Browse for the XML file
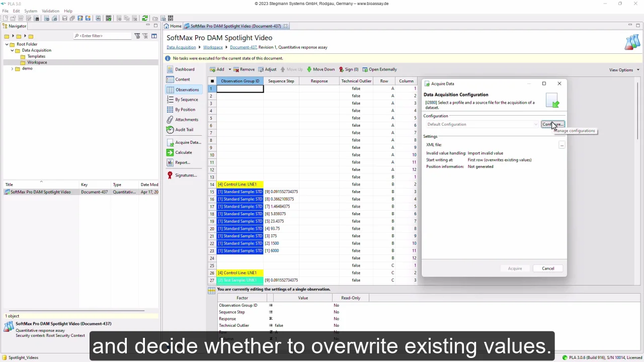Screen dimensions: 644x362 (561, 145)
